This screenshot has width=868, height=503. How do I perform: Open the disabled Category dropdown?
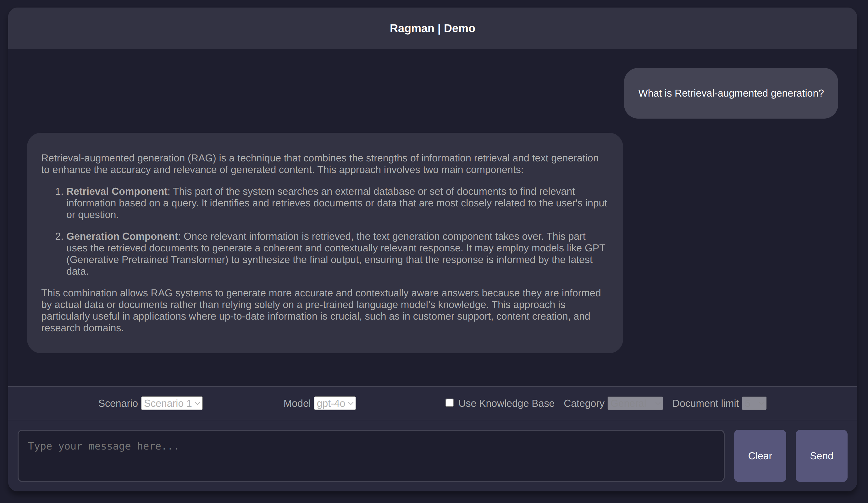point(635,403)
